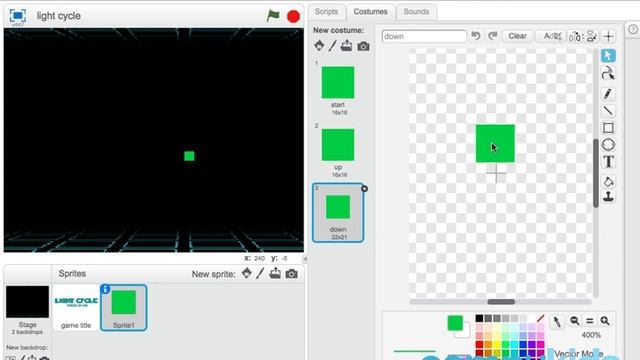Collapse the stage with the small arrow
Image resolution: width=640 pixels, height=360 pixels.
[304, 259]
